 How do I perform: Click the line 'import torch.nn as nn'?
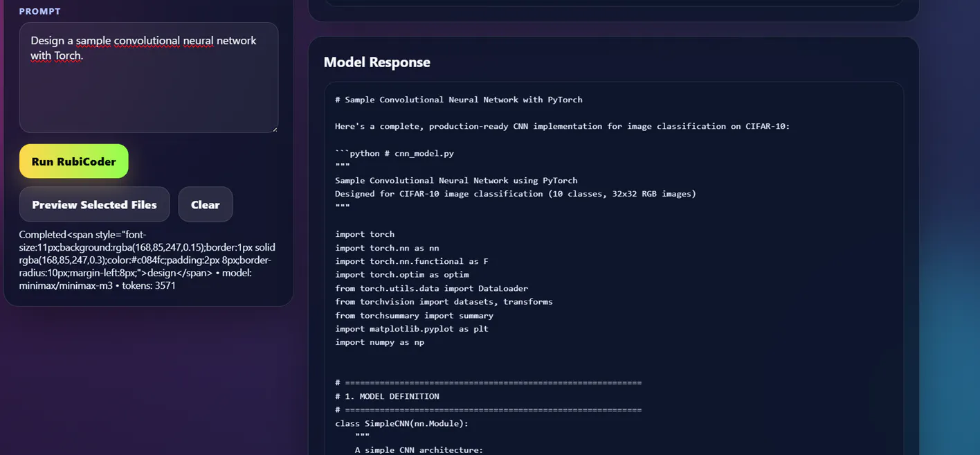coord(387,248)
